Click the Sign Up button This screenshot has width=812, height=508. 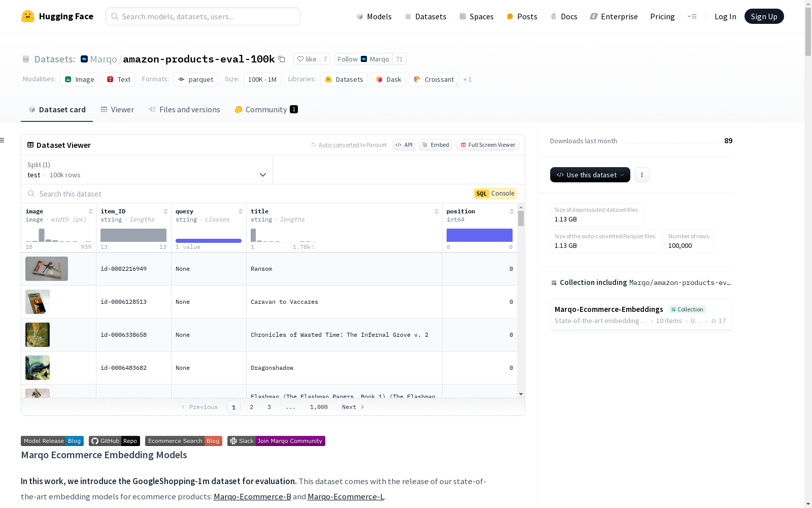pyautogui.click(x=764, y=16)
